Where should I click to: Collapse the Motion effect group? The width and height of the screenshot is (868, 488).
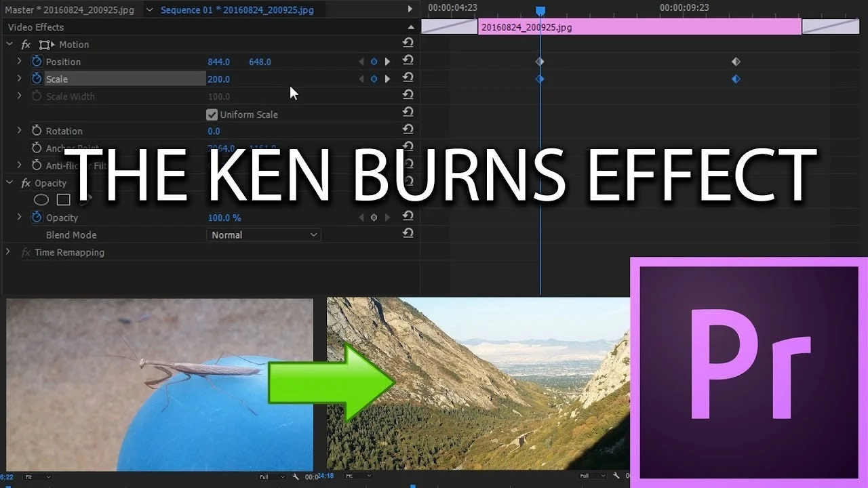(x=9, y=45)
